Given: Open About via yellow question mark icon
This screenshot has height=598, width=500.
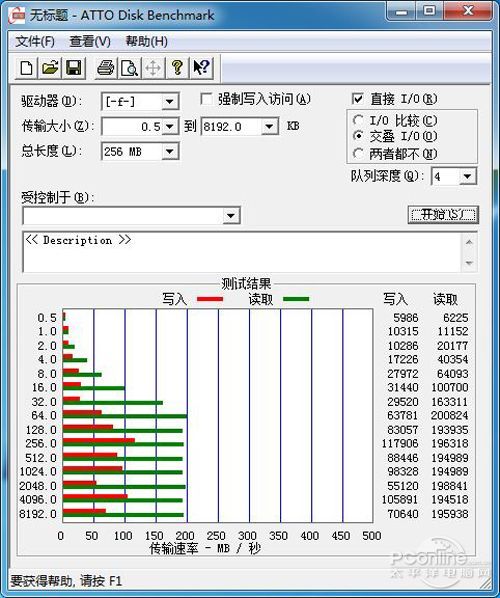Looking at the screenshot, I should 177,68.
